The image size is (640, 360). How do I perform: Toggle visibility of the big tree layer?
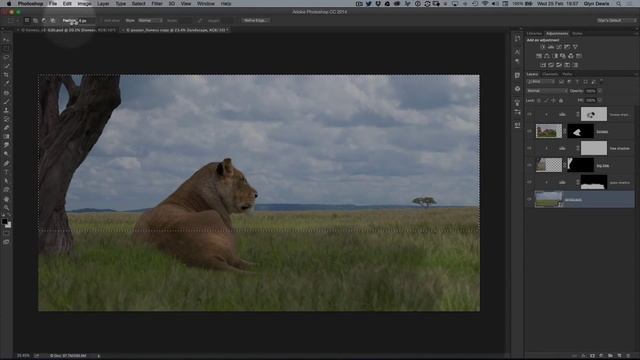[529, 165]
